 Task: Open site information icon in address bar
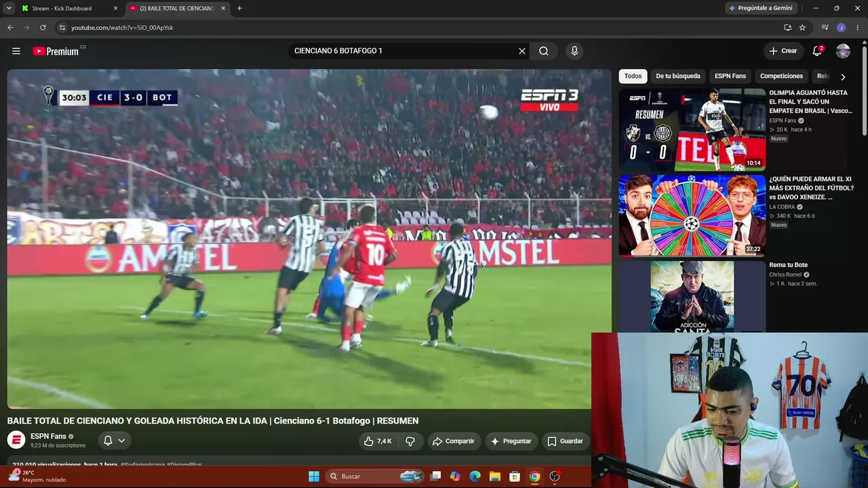click(62, 28)
